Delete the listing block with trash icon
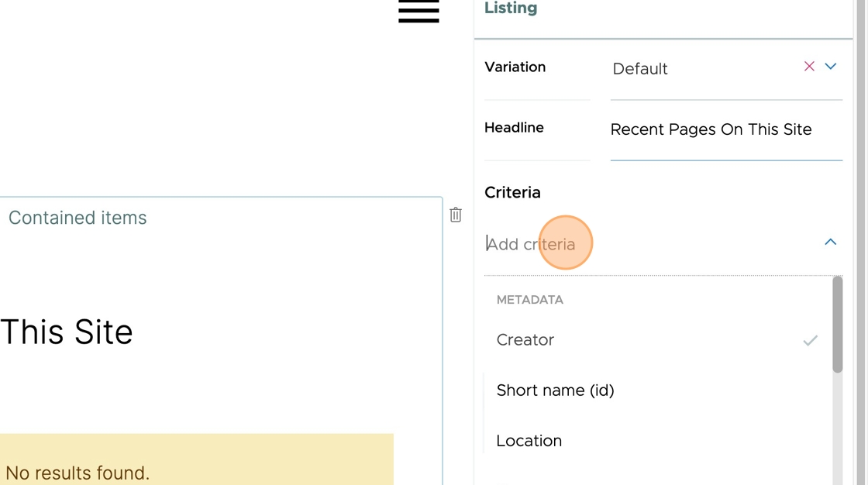The height and width of the screenshot is (485, 868). (x=456, y=215)
